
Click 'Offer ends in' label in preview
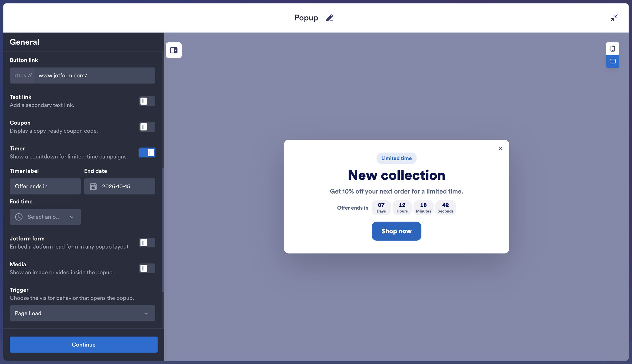(x=353, y=208)
